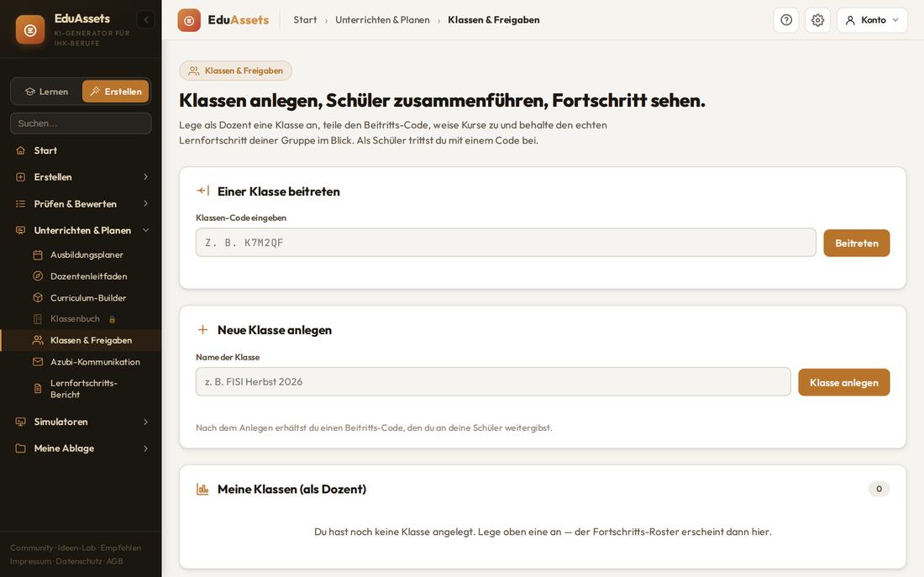Click the Klassenbuch book icon in sidebar
The height and width of the screenshot is (577, 924).
click(38, 319)
